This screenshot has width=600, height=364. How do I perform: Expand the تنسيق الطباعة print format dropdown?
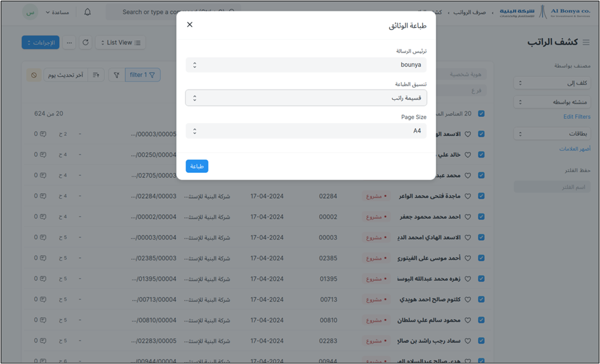pyautogui.click(x=306, y=98)
